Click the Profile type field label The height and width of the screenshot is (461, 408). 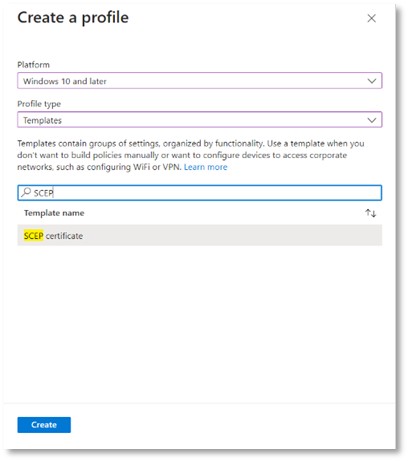(x=39, y=104)
